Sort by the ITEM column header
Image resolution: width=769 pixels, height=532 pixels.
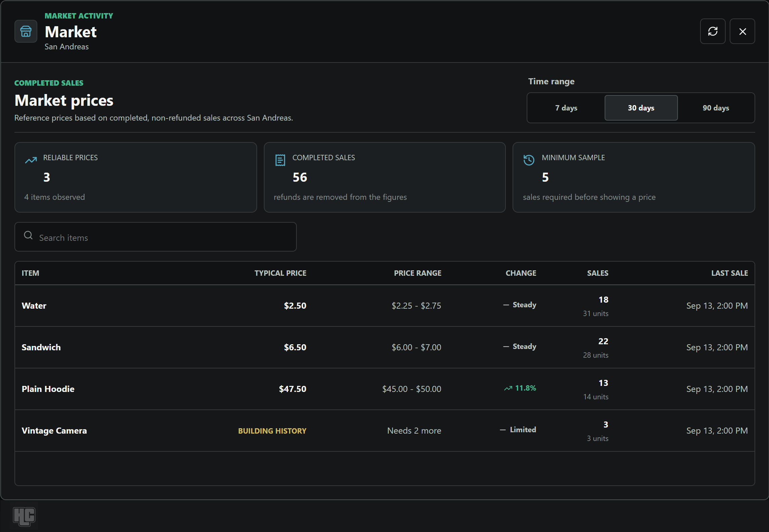click(31, 273)
